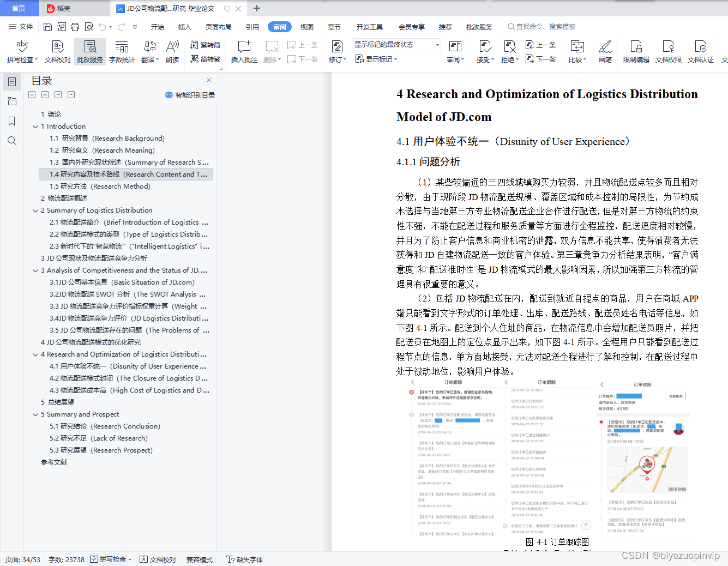Start 朗读 read-aloud tool

[172, 52]
